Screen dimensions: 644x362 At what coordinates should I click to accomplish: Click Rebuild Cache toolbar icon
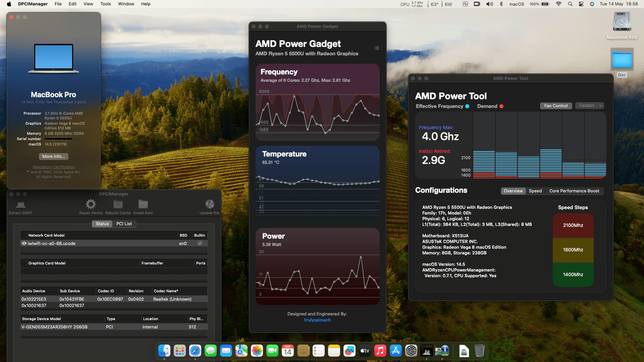coord(118,204)
